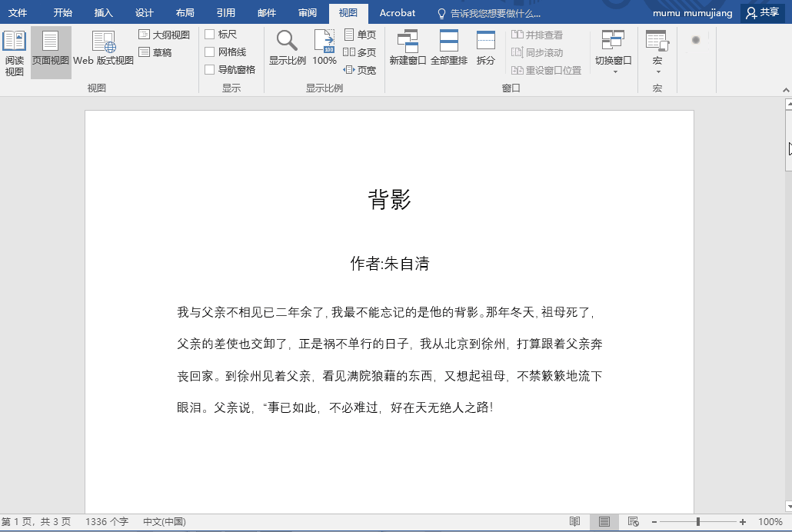The height and width of the screenshot is (532, 792).
Task: Open the Design (设计) tab
Action: pos(144,12)
